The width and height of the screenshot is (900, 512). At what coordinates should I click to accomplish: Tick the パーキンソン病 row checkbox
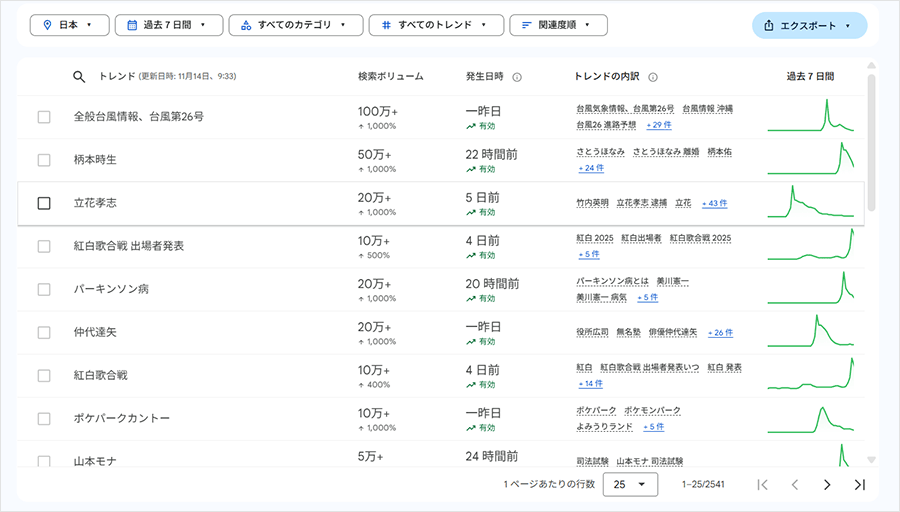pos(44,289)
